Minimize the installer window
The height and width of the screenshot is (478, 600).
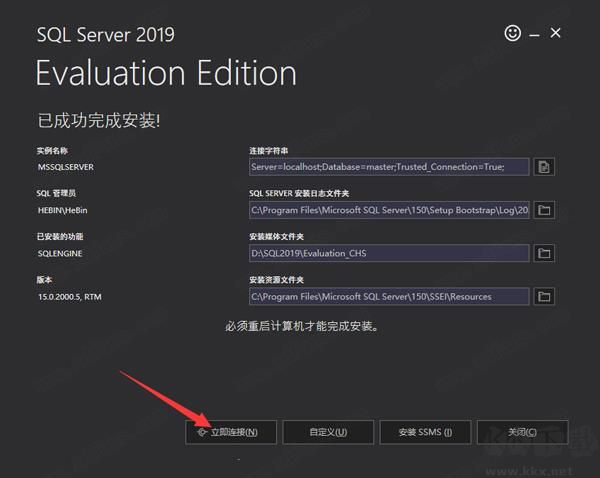[534, 35]
